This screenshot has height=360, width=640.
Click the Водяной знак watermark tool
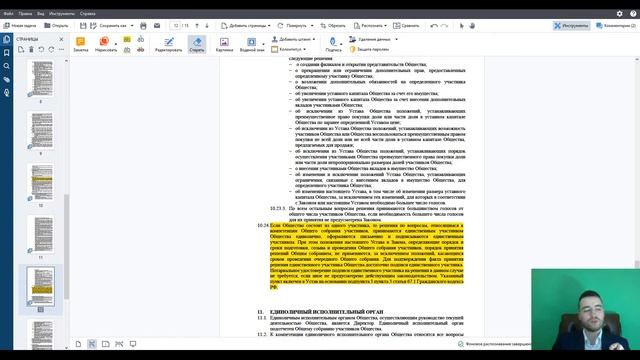(x=252, y=44)
